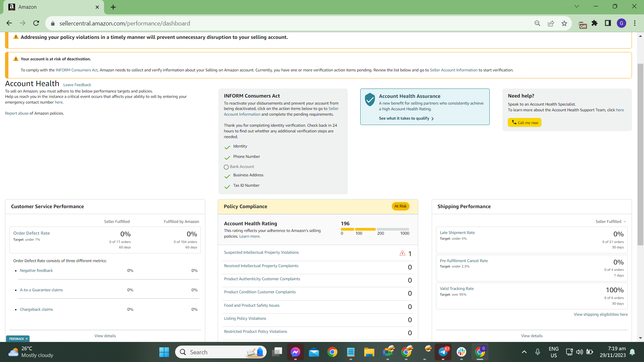This screenshot has width=644, height=362.
Task: View details for Shipping Performance
Action: [x=532, y=336]
